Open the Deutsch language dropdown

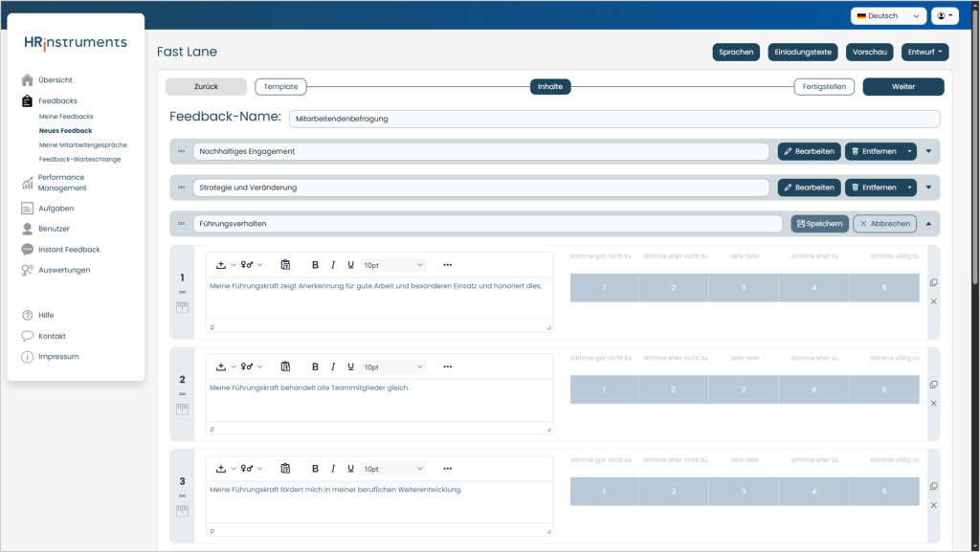[x=887, y=15]
